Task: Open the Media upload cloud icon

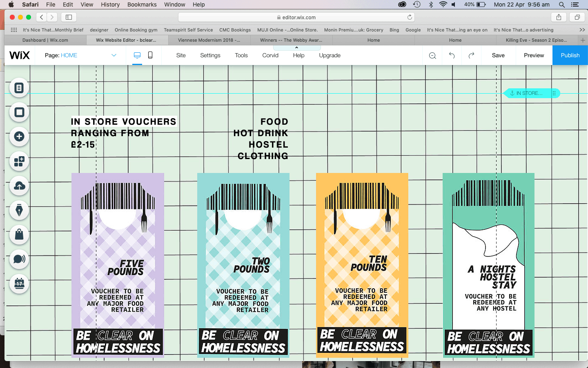Action: point(19,186)
